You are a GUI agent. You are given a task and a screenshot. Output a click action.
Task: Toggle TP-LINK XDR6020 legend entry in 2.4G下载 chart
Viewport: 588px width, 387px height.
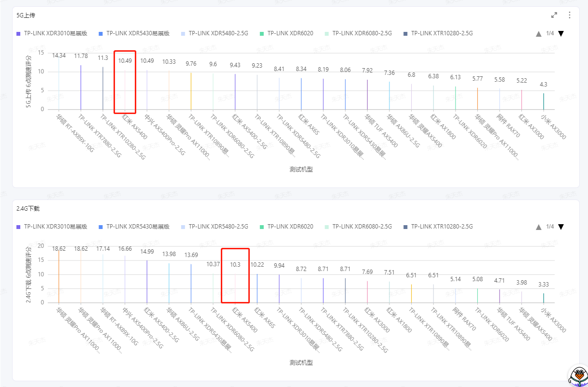tap(287, 227)
